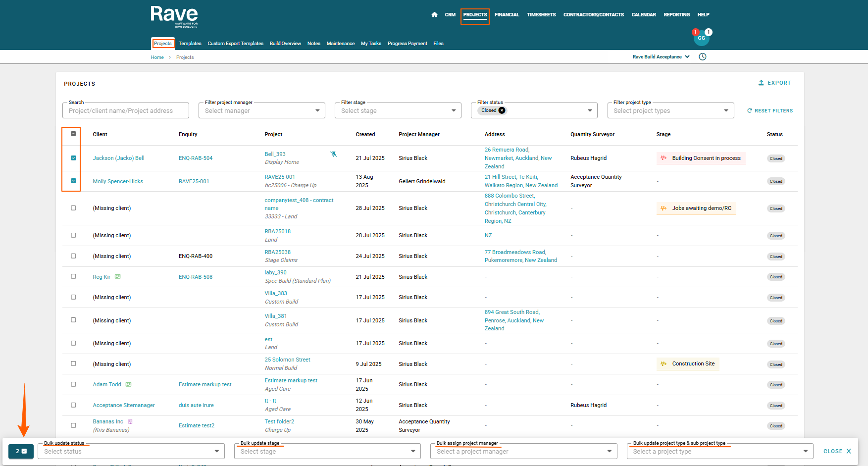Open the TIMESHEETS menu
Screen dimensions: 868x466
coord(541,15)
